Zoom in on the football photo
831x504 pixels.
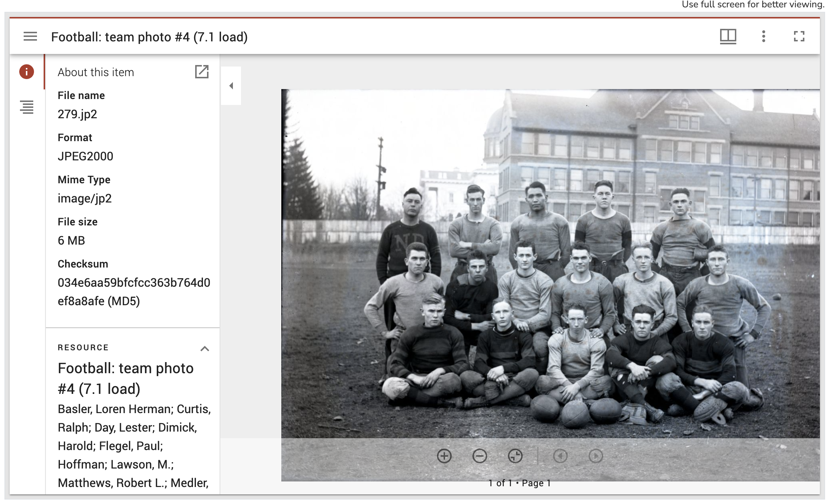pos(444,456)
